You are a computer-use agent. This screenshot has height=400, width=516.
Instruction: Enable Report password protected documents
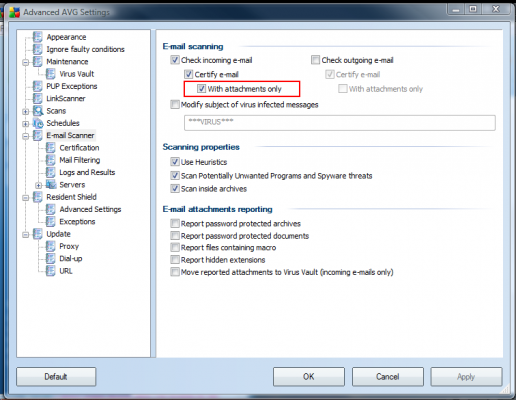(175, 236)
